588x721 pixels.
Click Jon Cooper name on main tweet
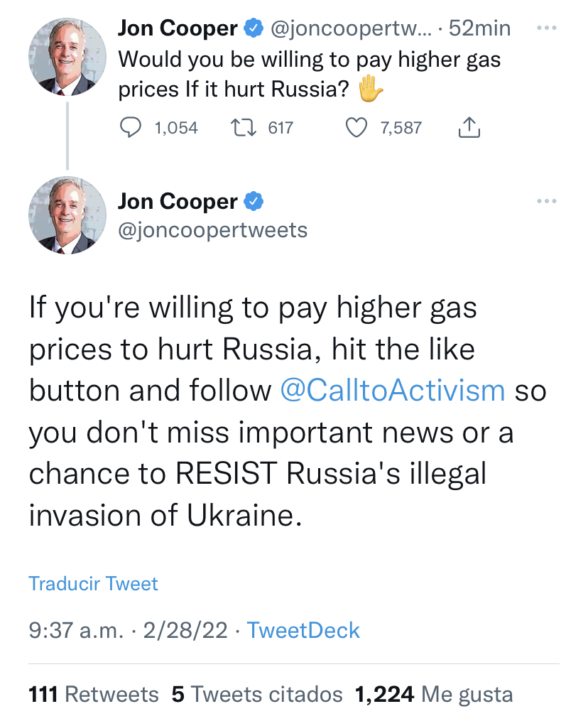pyautogui.click(x=178, y=202)
